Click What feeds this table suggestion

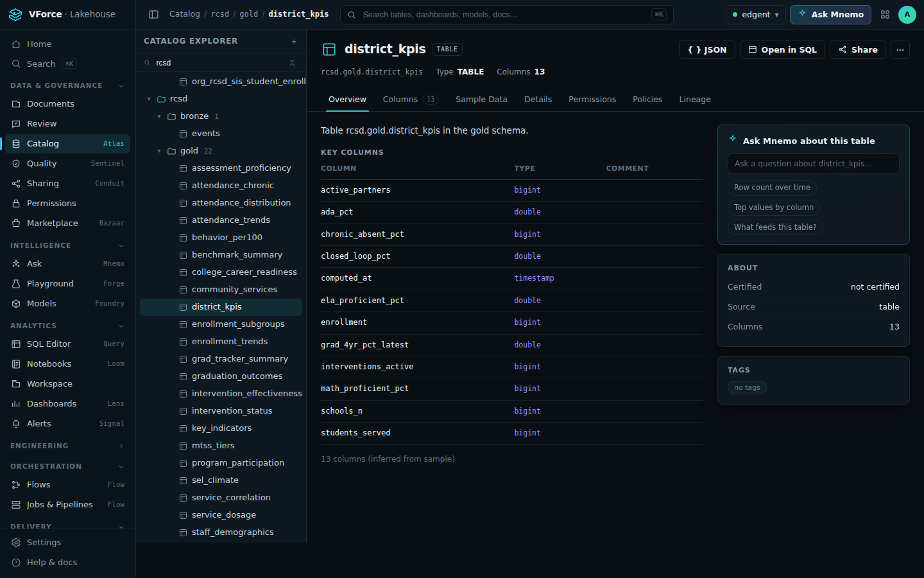coord(775,227)
